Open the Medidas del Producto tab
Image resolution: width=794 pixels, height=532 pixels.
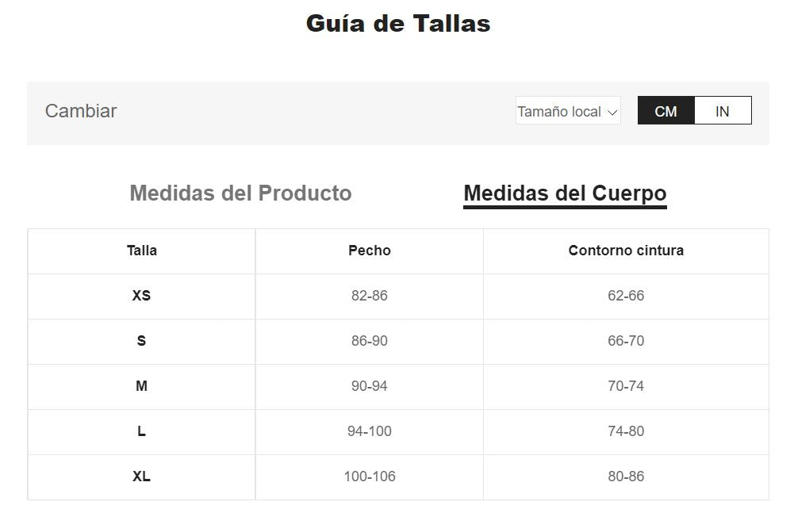[x=240, y=193]
